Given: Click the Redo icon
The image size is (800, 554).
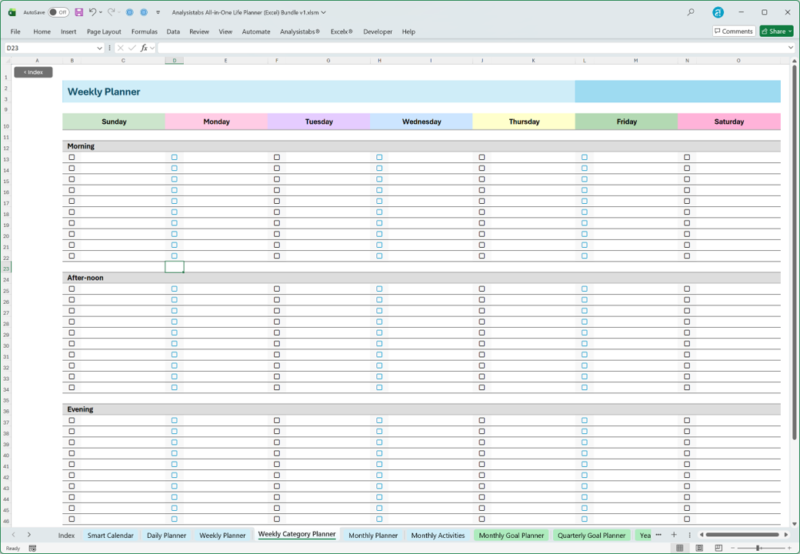Looking at the screenshot, I should pyautogui.click(x=111, y=12).
